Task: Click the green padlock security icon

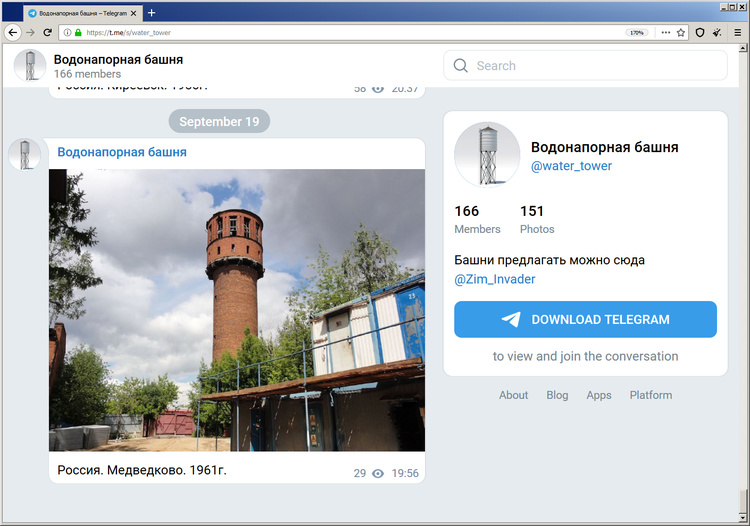Action: 78,33
